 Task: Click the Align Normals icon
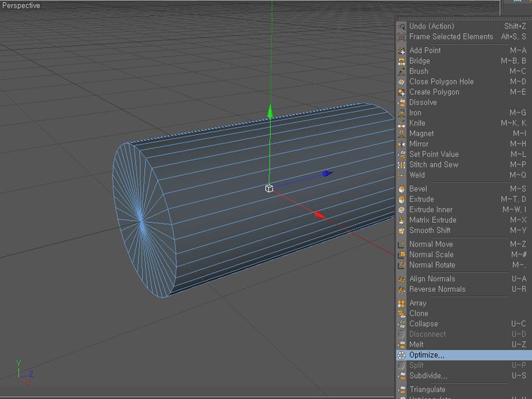coord(402,279)
